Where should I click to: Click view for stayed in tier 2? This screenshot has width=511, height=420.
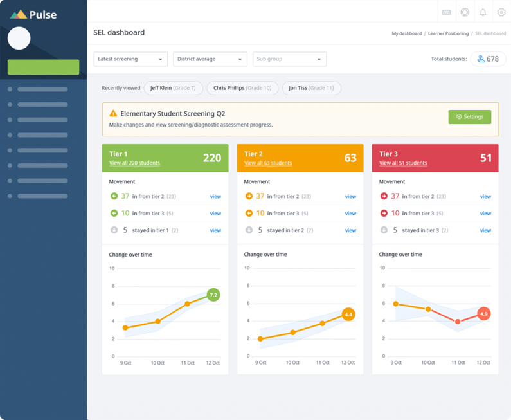[350, 230]
